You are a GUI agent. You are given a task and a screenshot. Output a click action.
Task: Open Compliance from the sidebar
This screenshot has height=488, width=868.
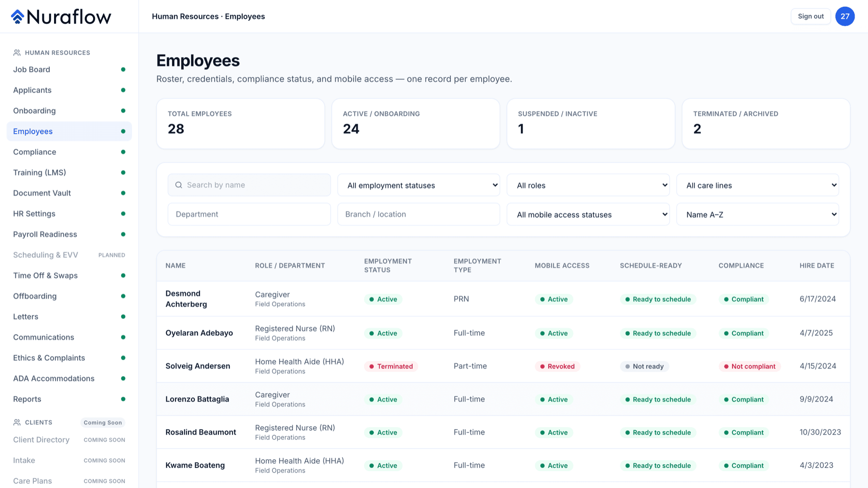pyautogui.click(x=69, y=152)
